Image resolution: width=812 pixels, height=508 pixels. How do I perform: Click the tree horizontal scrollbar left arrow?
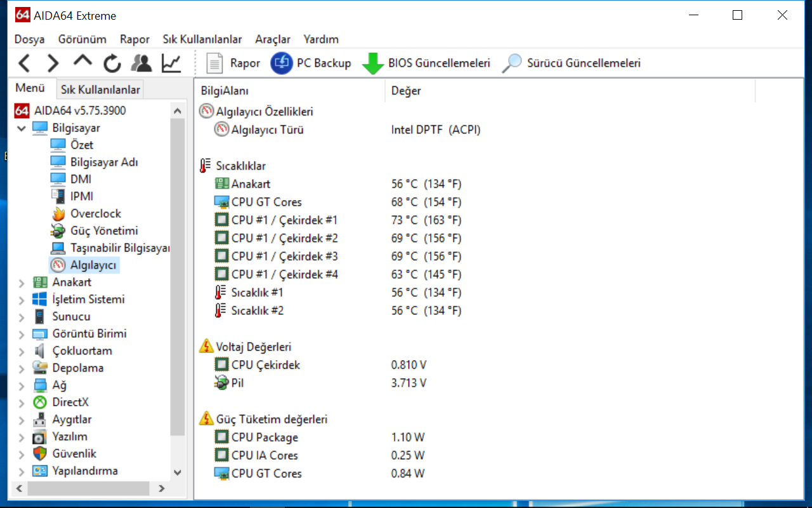pos(18,488)
